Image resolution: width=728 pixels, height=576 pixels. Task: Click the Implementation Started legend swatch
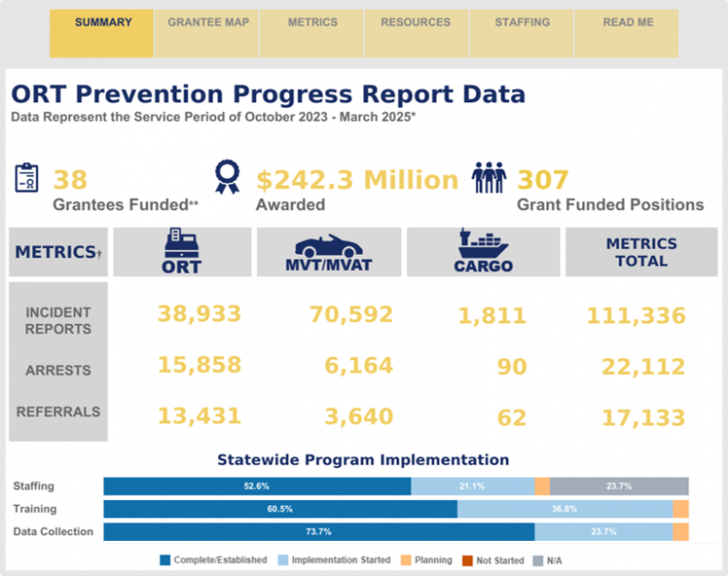282,561
